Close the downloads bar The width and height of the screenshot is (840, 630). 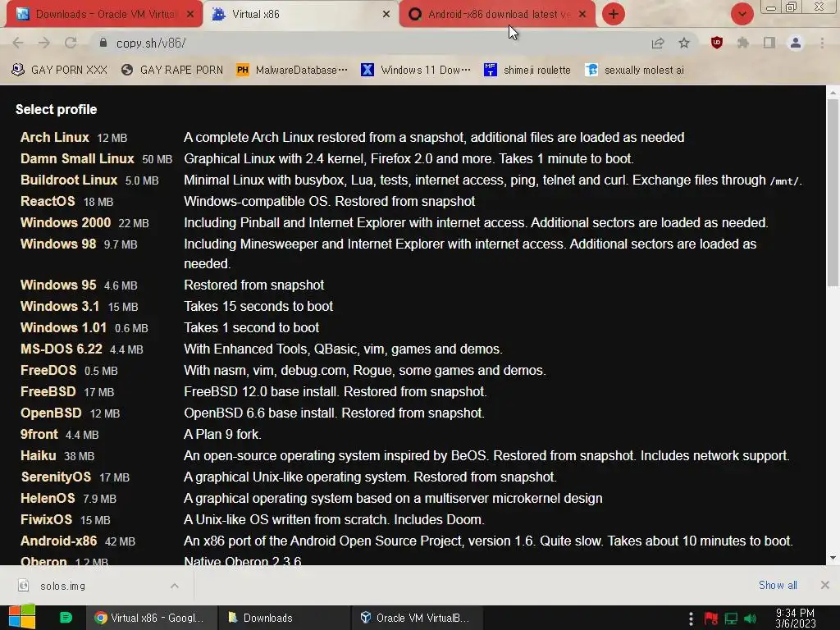(825, 585)
